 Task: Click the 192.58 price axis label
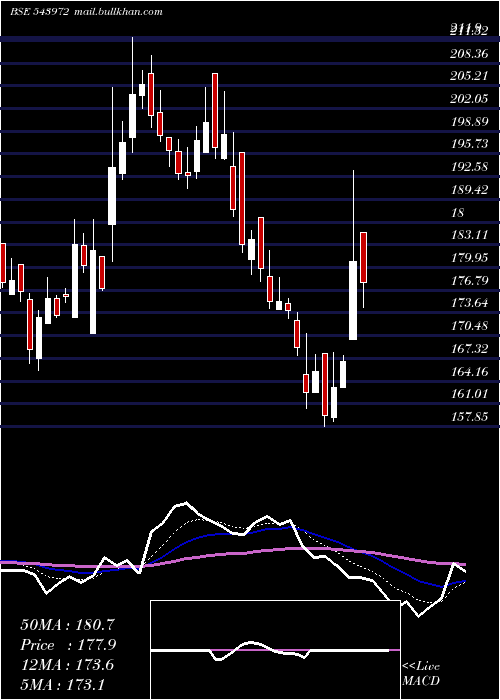click(x=469, y=167)
